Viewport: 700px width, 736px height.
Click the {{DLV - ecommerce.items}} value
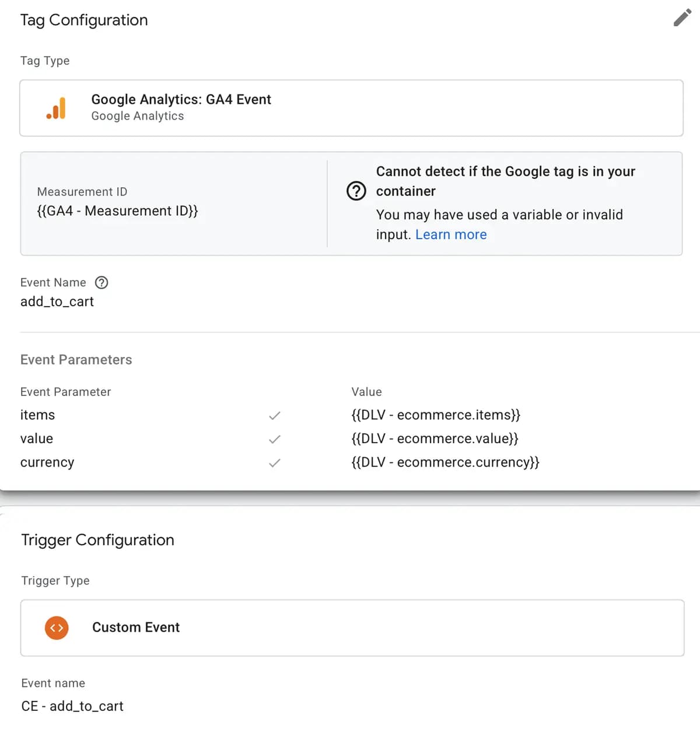click(x=435, y=415)
